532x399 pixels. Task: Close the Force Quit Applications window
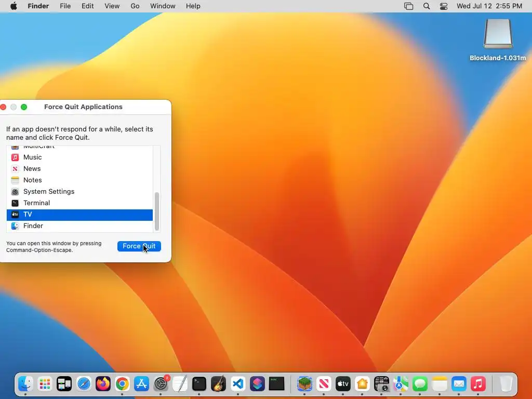point(4,107)
